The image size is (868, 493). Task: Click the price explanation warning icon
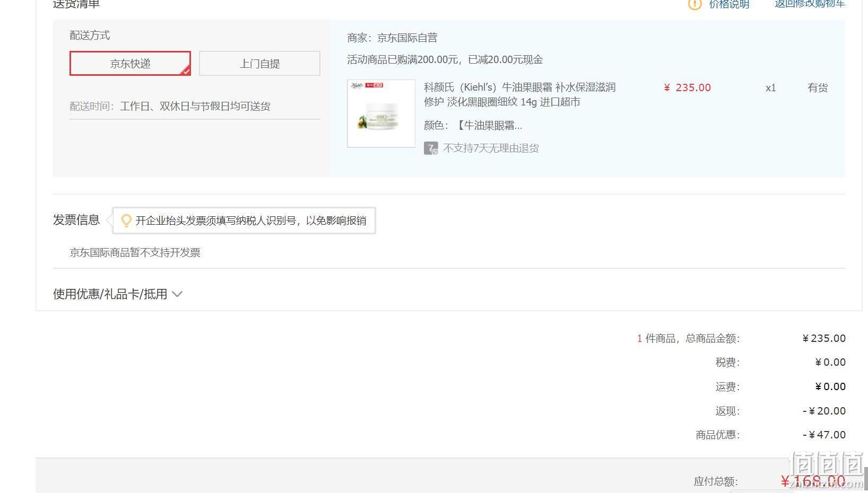(695, 4)
